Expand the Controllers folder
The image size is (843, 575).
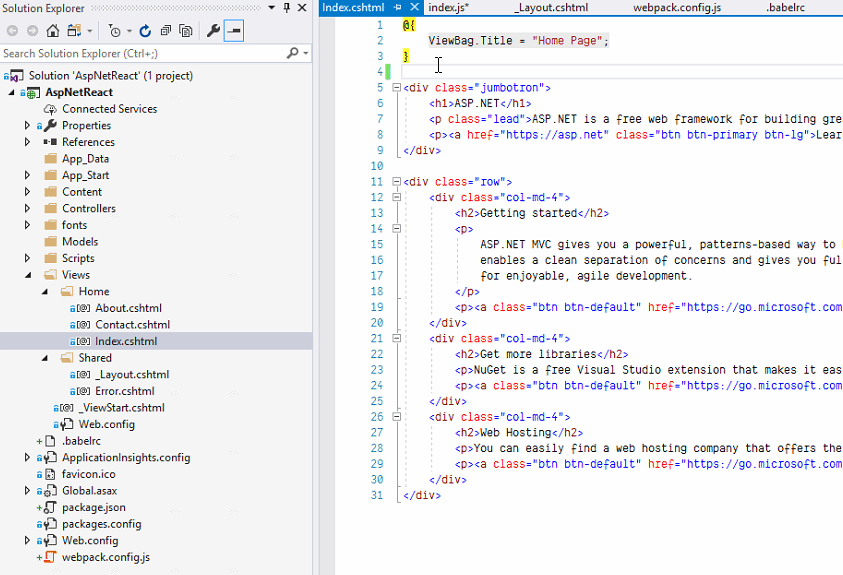tap(28, 209)
